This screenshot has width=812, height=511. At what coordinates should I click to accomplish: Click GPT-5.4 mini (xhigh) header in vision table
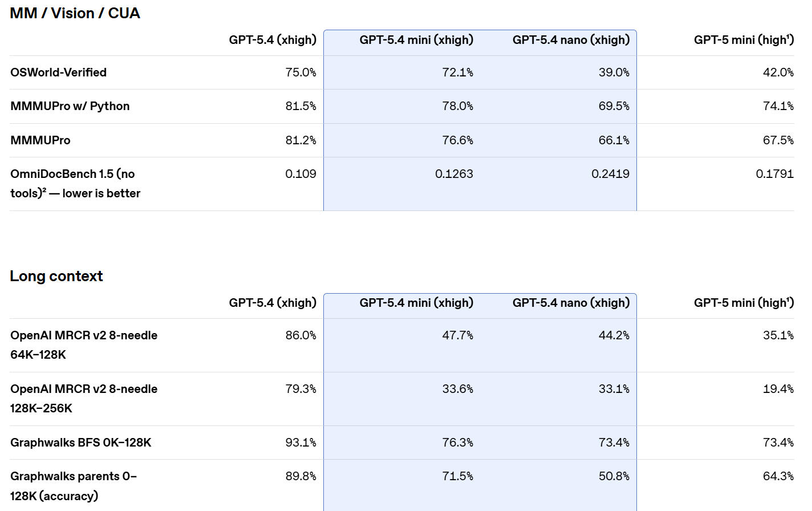416,40
